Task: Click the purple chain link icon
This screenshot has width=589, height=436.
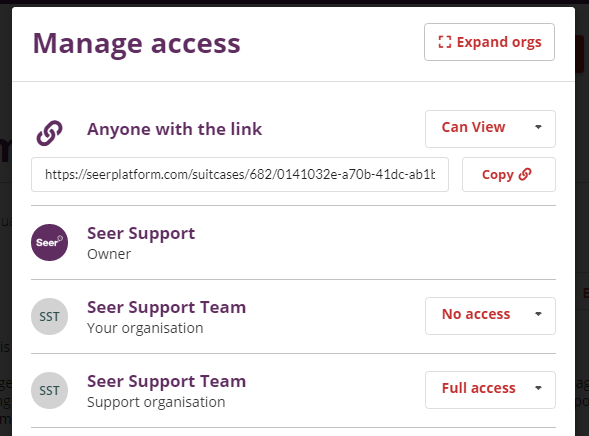Action: click(50, 133)
